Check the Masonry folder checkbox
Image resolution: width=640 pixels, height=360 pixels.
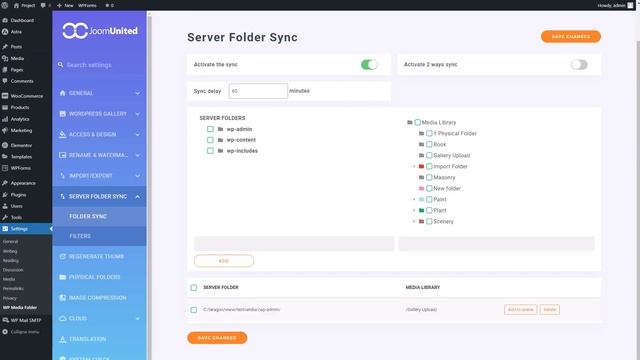(429, 178)
